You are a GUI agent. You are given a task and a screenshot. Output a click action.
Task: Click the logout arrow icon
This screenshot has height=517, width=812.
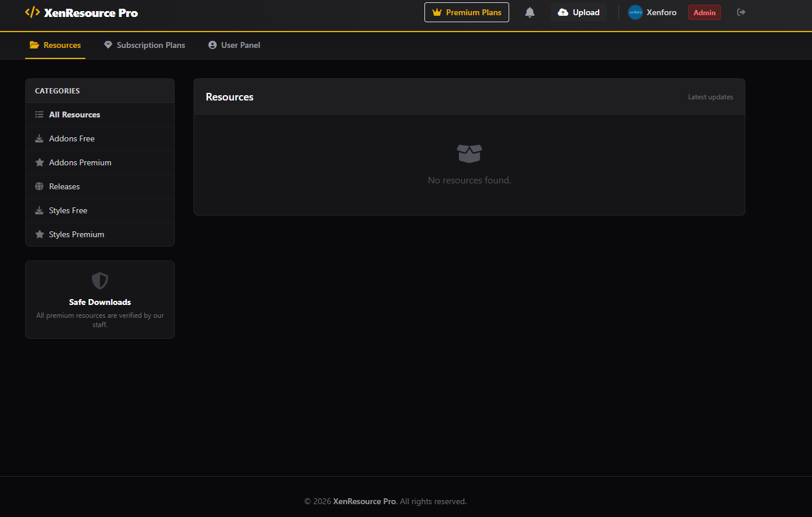pos(741,12)
